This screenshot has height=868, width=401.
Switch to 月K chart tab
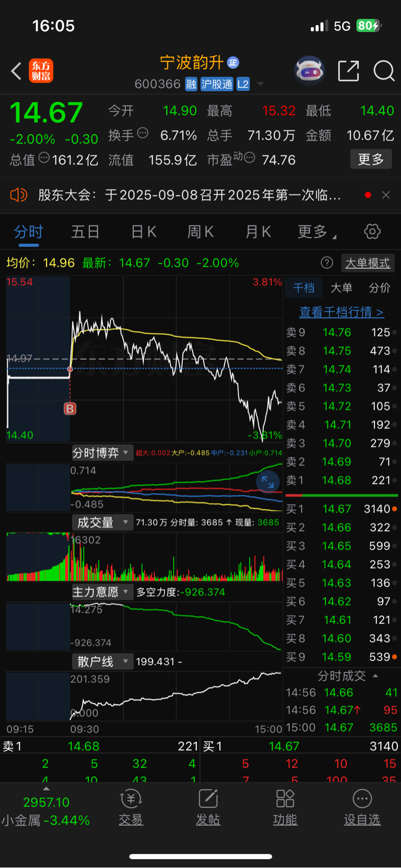[258, 232]
